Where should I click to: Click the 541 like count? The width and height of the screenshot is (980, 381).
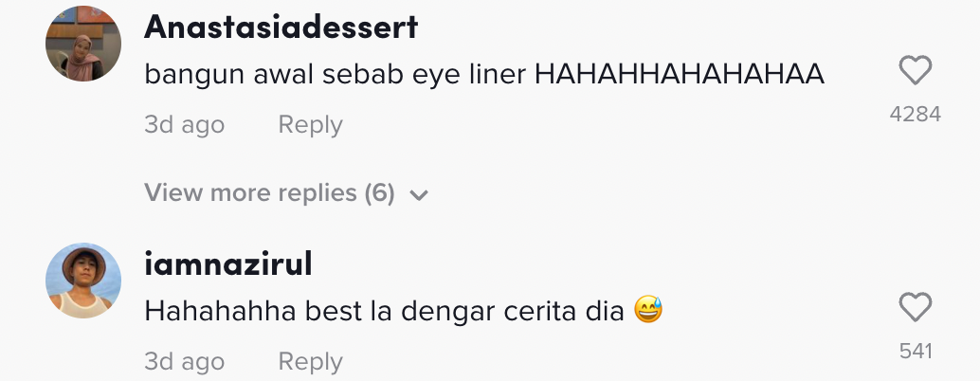click(x=915, y=352)
